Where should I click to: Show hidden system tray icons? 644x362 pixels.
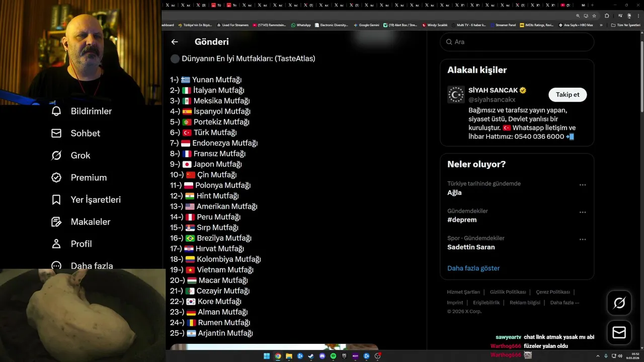coord(598,356)
